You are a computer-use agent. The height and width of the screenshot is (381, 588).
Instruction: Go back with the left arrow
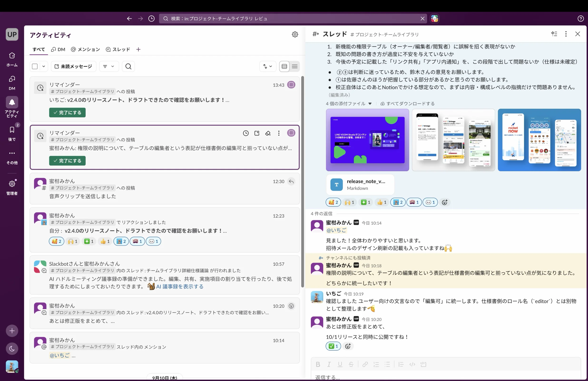click(129, 19)
